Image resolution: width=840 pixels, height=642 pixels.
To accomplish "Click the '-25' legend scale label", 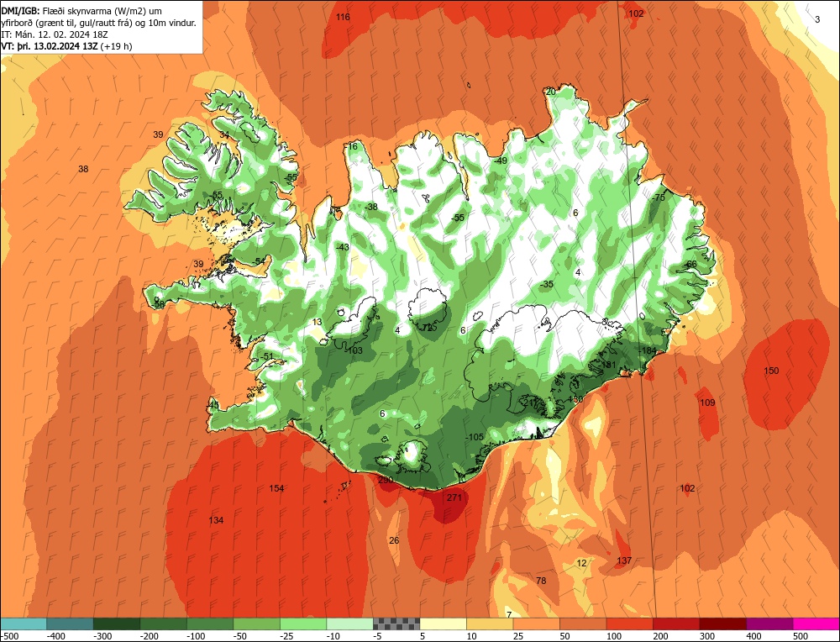I will click(x=287, y=636).
